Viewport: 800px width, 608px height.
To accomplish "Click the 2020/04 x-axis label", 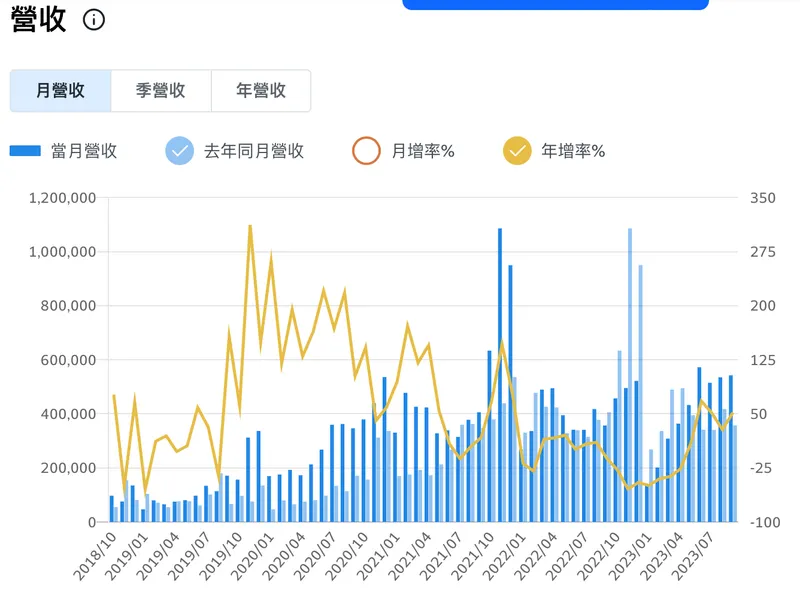I will 284,556.
